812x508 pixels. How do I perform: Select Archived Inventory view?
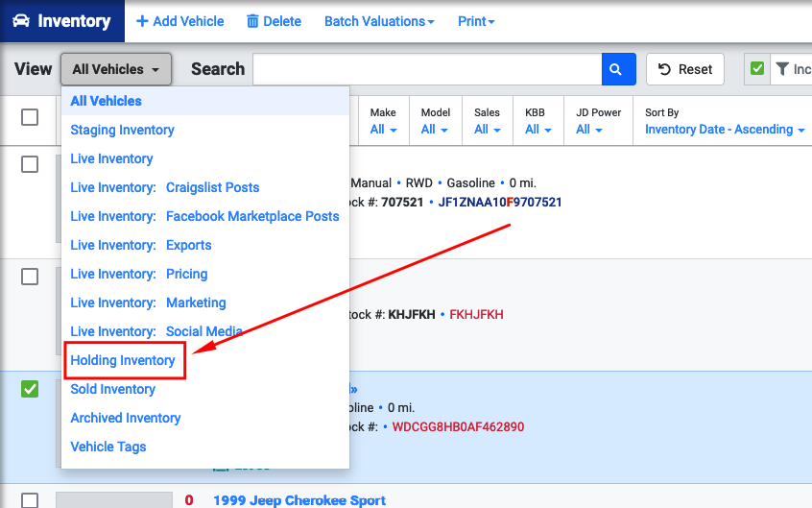[x=126, y=418]
